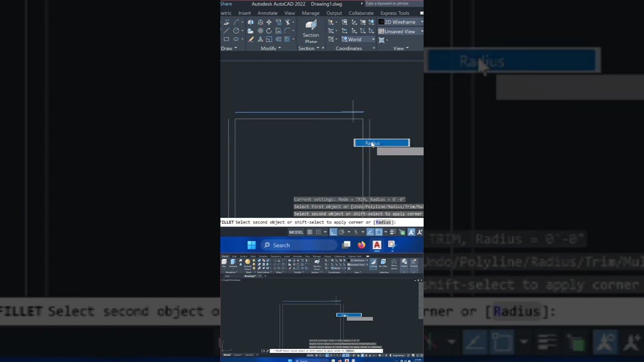Open the Annotate ribbon tab in enlarged view
The image size is (644, 362).
coord(267,13)
